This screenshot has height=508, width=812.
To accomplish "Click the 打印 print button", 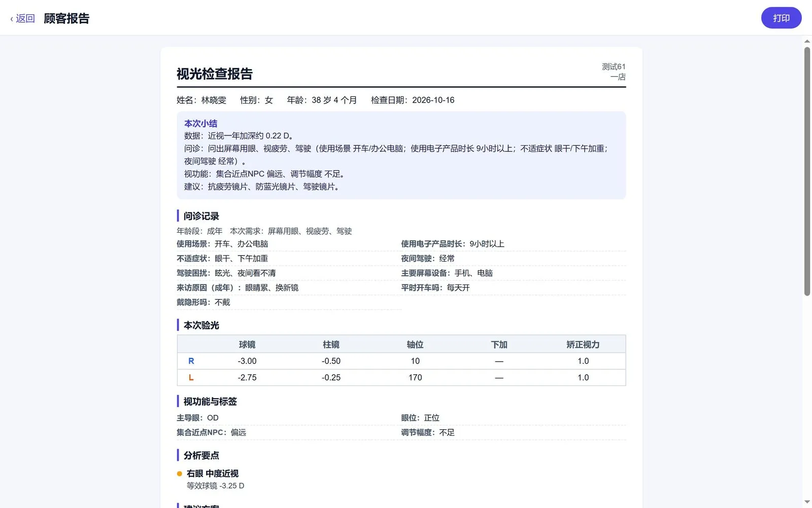I will coord(781,18).
